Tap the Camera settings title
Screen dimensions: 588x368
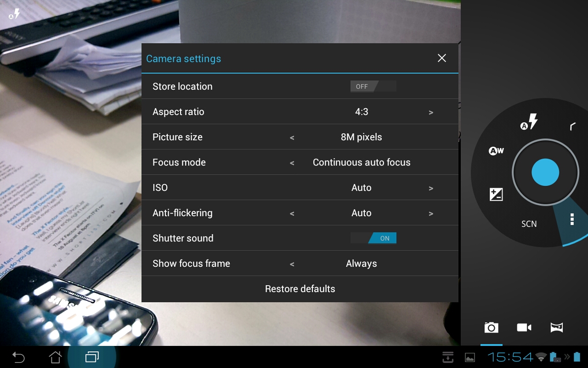[183, 59]
